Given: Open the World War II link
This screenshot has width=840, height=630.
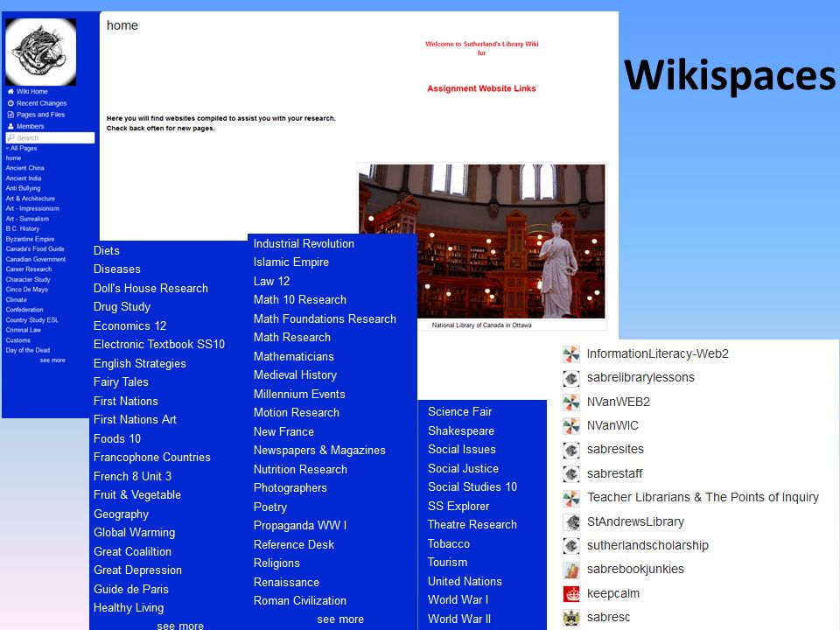Looking at the screenshot, I should tap(459, 619).
